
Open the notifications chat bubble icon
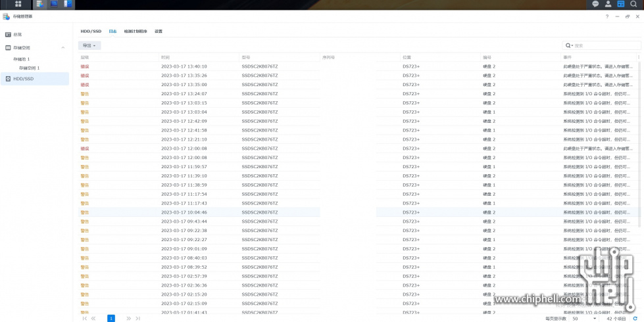595,4
